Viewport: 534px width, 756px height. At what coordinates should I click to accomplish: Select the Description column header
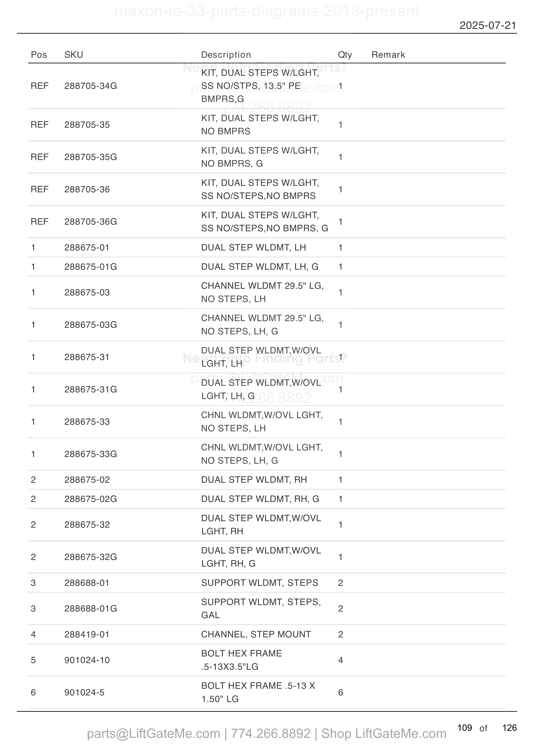pyautogui.click(x=226, y=55)
